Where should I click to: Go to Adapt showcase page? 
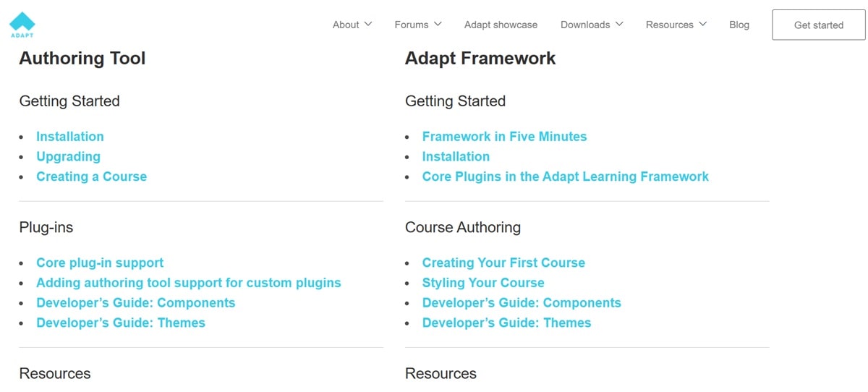coord(501,25)
